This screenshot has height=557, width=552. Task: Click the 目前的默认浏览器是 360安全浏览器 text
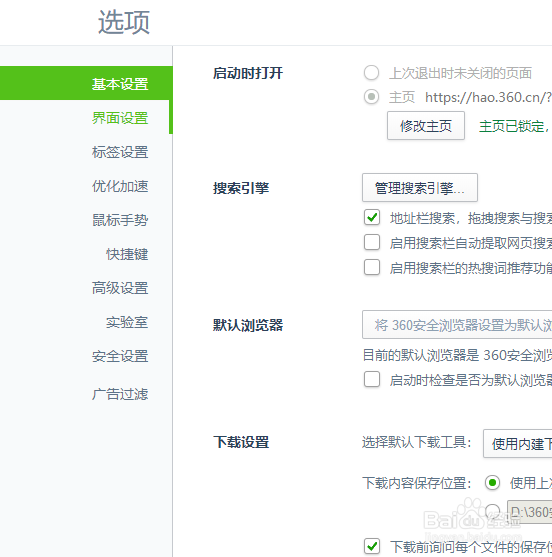point(457,355)
